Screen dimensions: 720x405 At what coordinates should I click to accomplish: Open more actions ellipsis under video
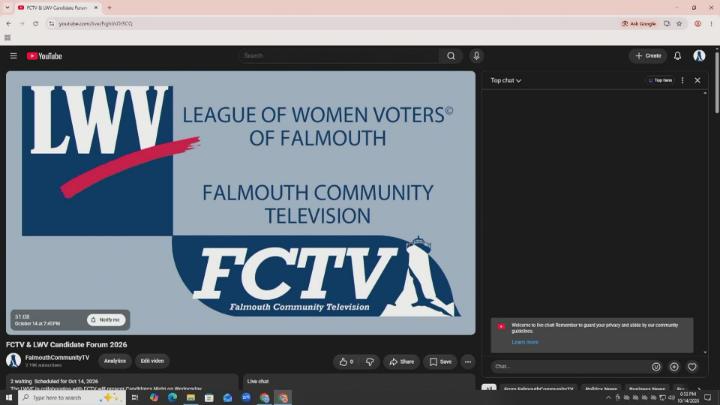point(468,362)
